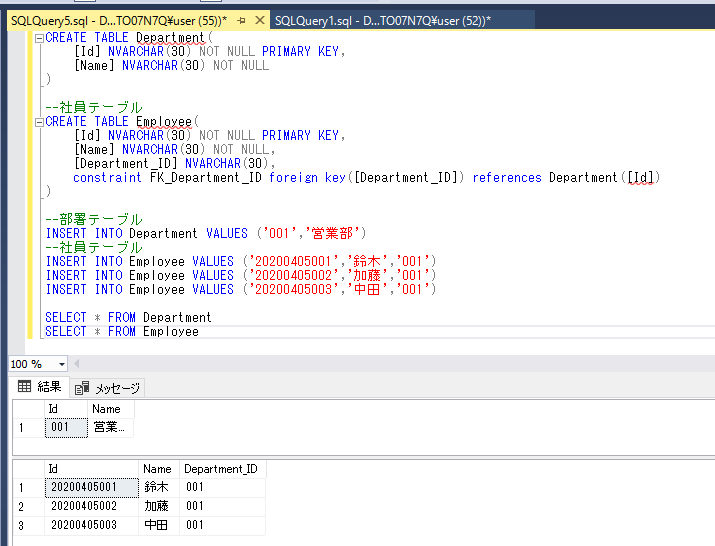Screen dimensions: 715x546
Task: Select cell 20200405003
Action: (x=92, y=525)
